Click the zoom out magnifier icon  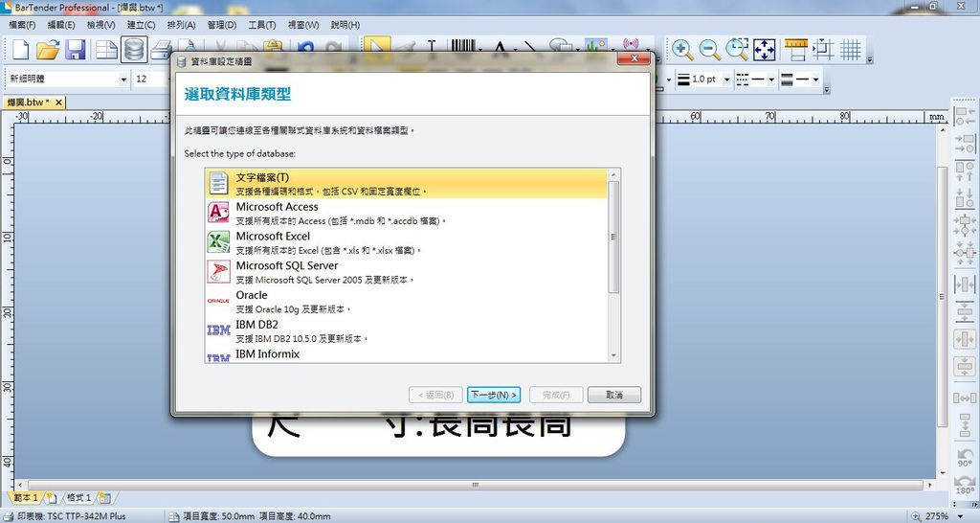point(709,50)
